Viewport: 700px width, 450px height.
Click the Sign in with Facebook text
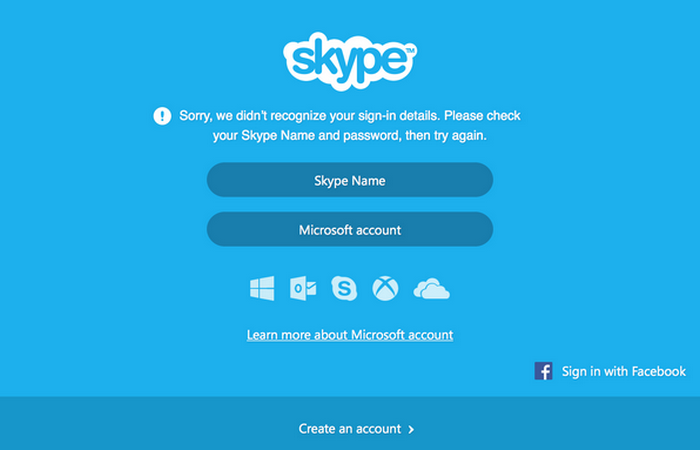624,371
